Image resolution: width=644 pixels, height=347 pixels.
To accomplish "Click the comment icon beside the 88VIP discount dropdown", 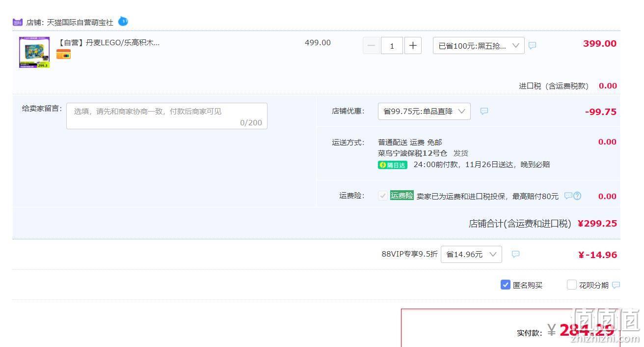I will click(515, 254).
